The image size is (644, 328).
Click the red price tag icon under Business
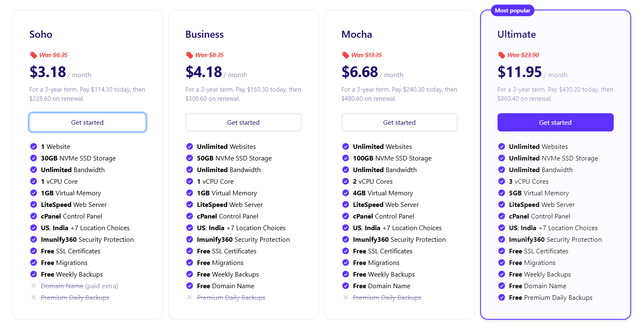click(x=190, y=55)
